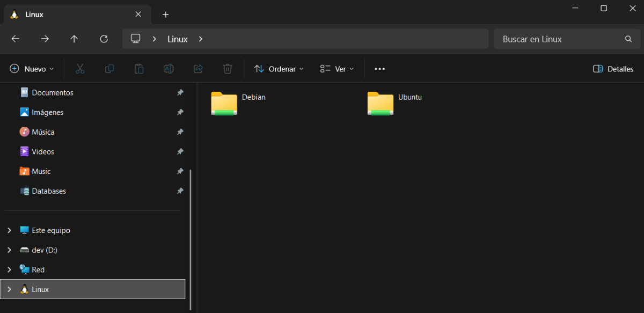Expand the Linux tree node
Image resolution: width=644 pixels, height=313 pixels.
(x=9, y=289)
